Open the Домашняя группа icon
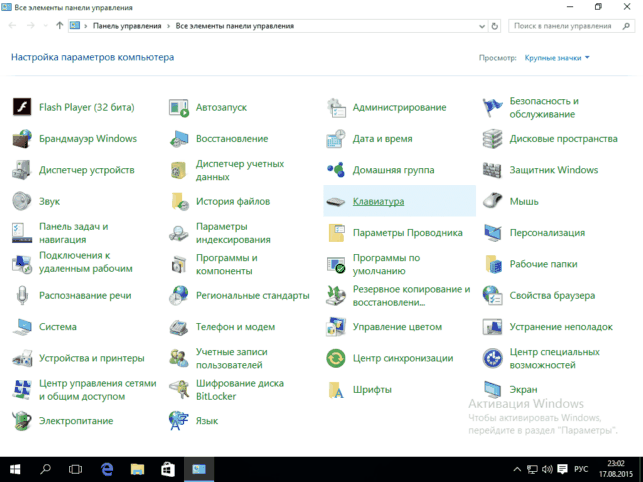 [336, 170]
